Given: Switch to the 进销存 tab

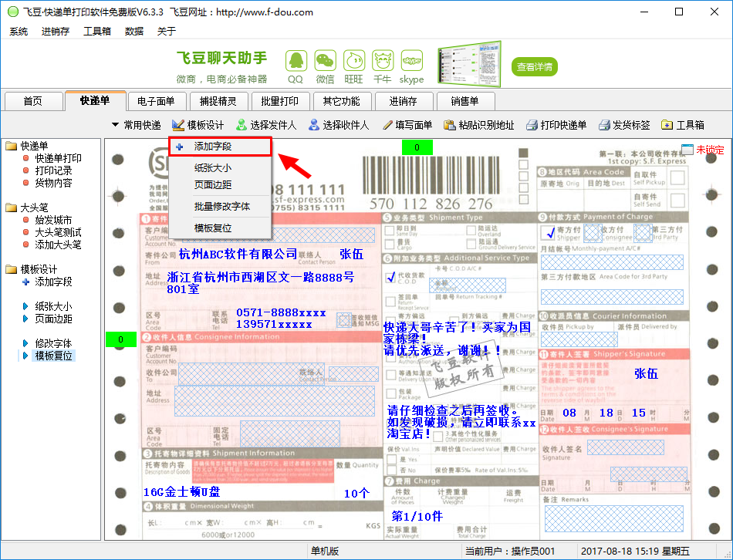Looking at the screenshot, I should (x=403, y=101).
